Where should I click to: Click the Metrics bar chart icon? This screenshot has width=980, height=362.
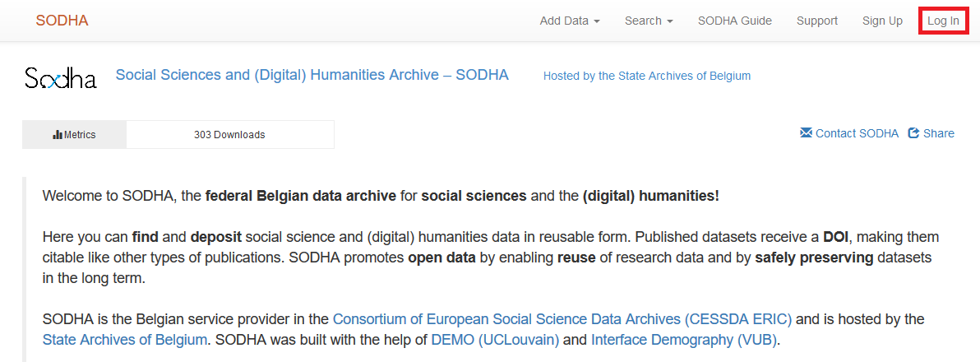point(58,134)
